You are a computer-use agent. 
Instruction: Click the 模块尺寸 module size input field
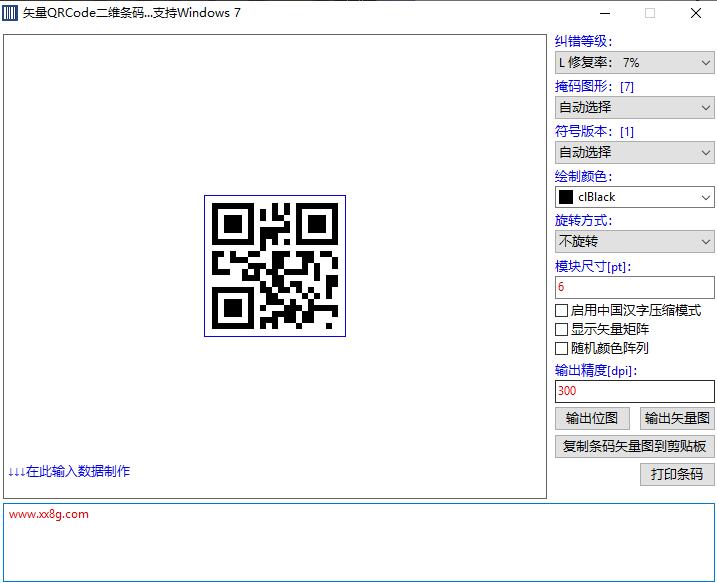[635, 287]
